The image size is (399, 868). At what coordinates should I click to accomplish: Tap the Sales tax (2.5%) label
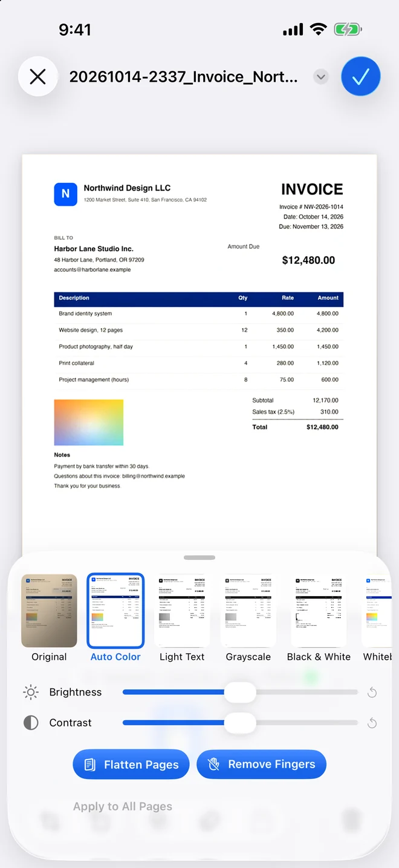[273, 412]
